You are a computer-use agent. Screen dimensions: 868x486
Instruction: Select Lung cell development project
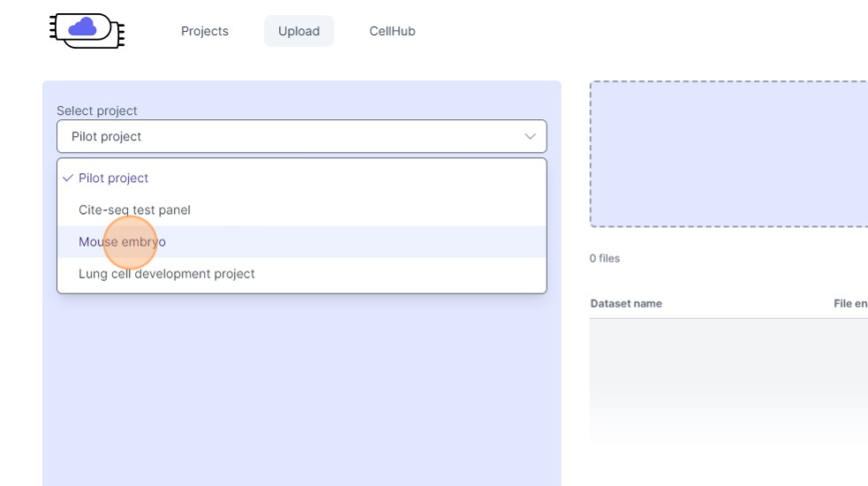(x=167, y=273)
